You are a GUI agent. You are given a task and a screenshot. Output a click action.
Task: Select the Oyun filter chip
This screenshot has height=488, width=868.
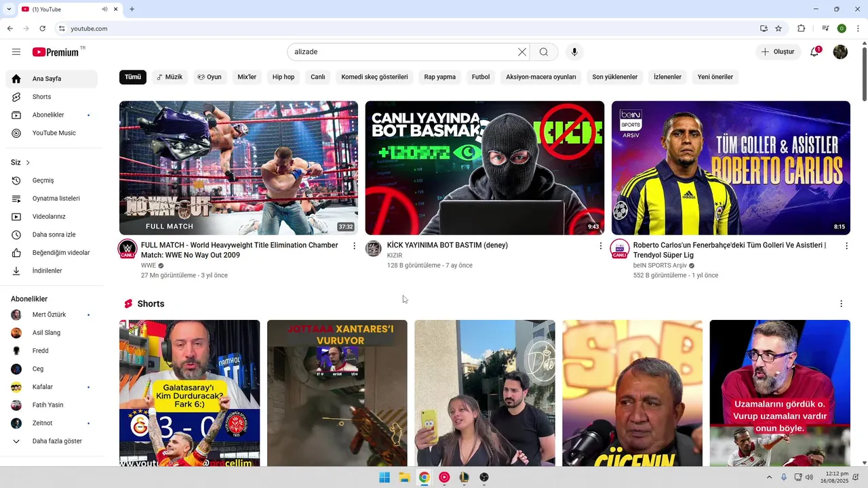point(210,77)
